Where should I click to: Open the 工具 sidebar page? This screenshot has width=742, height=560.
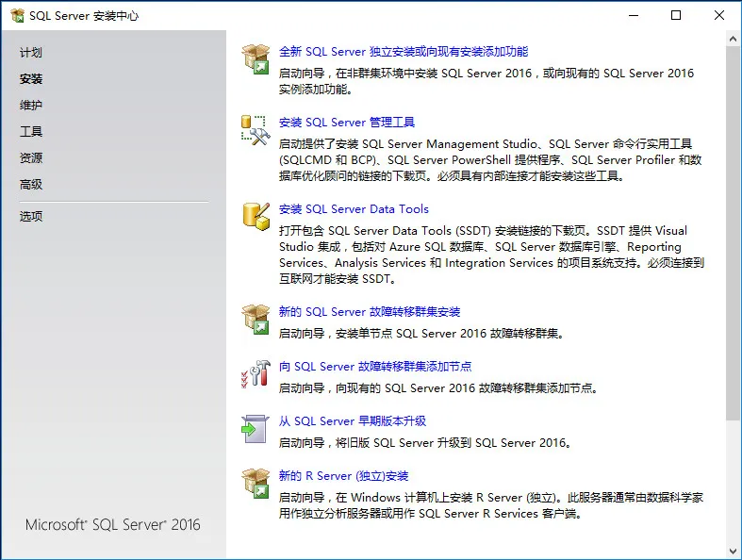coord(31,132)
